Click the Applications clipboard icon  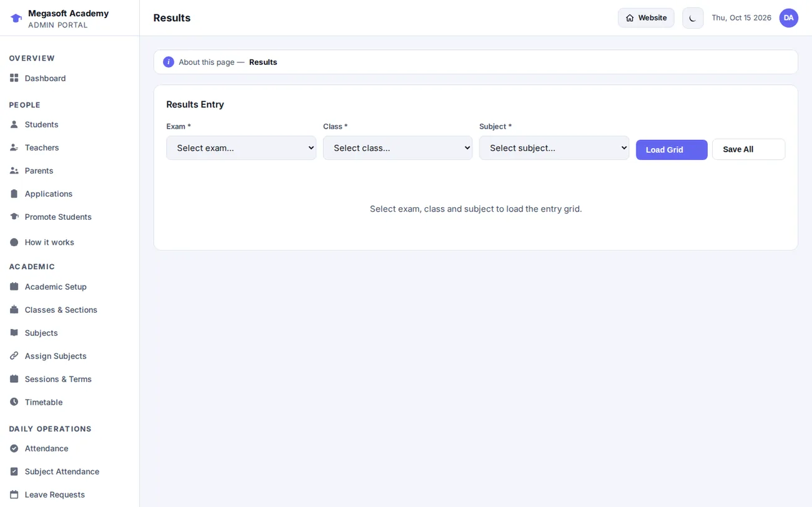14,194
